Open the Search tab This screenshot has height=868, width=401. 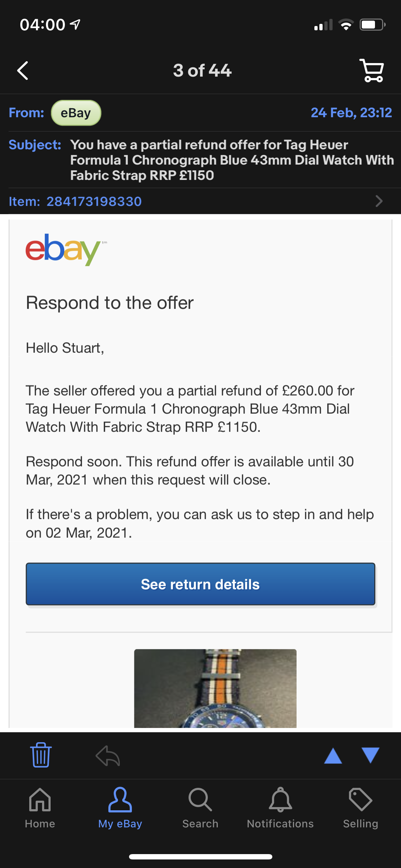point(200,808)
